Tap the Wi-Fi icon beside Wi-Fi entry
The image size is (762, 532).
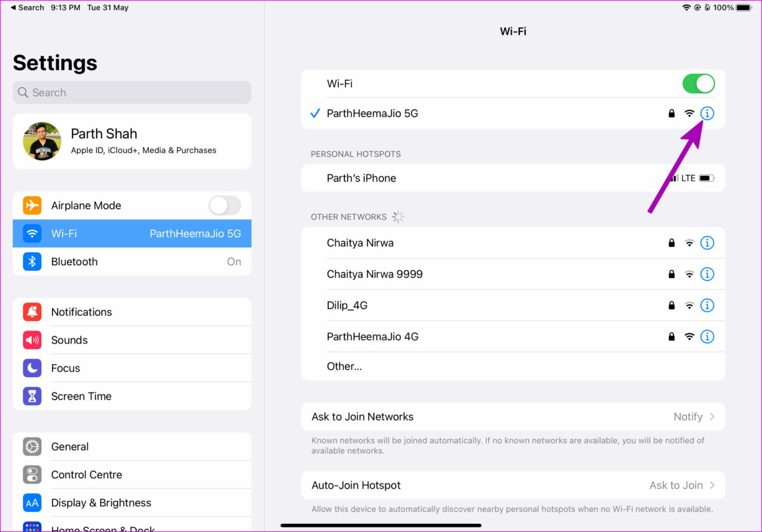click(689, 113)
